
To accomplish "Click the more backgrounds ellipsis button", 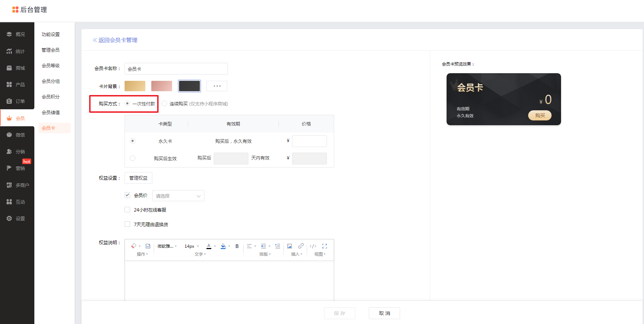I will (217, 86).
